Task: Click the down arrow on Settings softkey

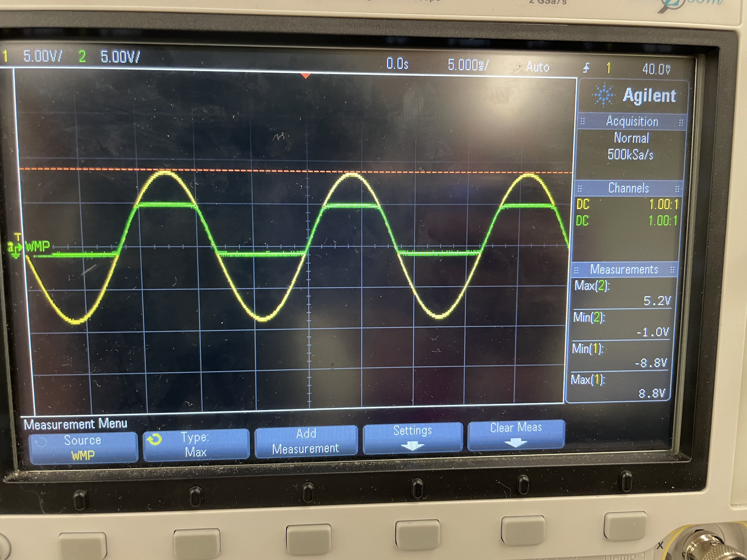Action: click(x=412, y=446)
